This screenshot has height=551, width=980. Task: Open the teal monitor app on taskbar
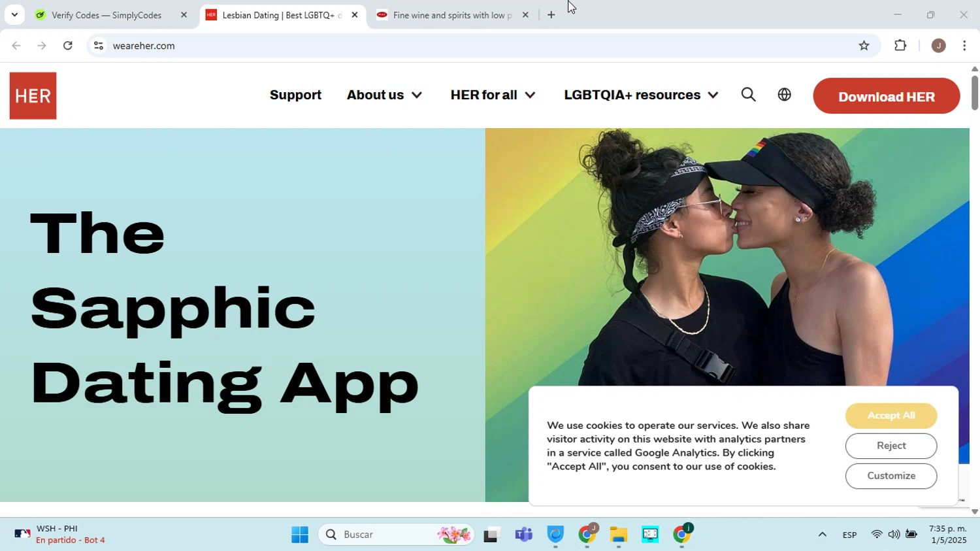click(650, 535)
